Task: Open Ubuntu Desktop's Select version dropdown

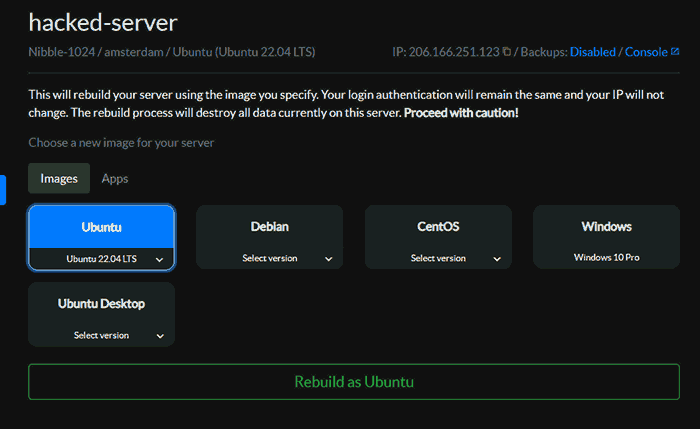Action: click(101, 335)
